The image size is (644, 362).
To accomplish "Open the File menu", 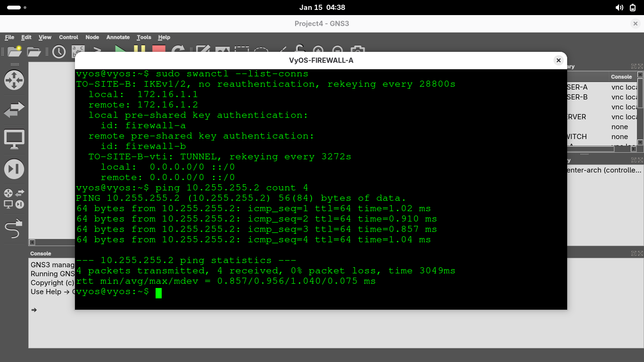I will [x=9, y=37].
